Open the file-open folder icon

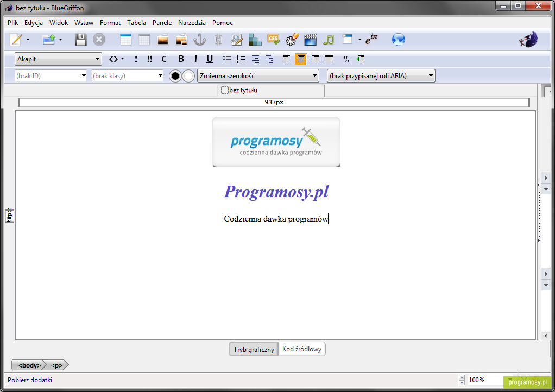pyautogui.click(x=49, y=40)
